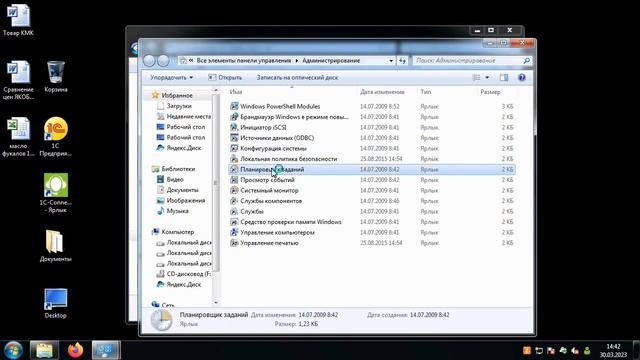Click Все элементы панели управления breadcrumb
This screenshot has height=360, width=640.
(244, 60)
